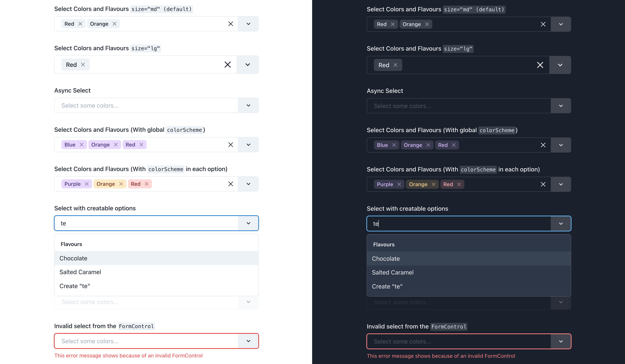The image size is (625, 364).
Task: Click the remove icon on Purple tag in per-option select
Action: [x=87, y=184]
